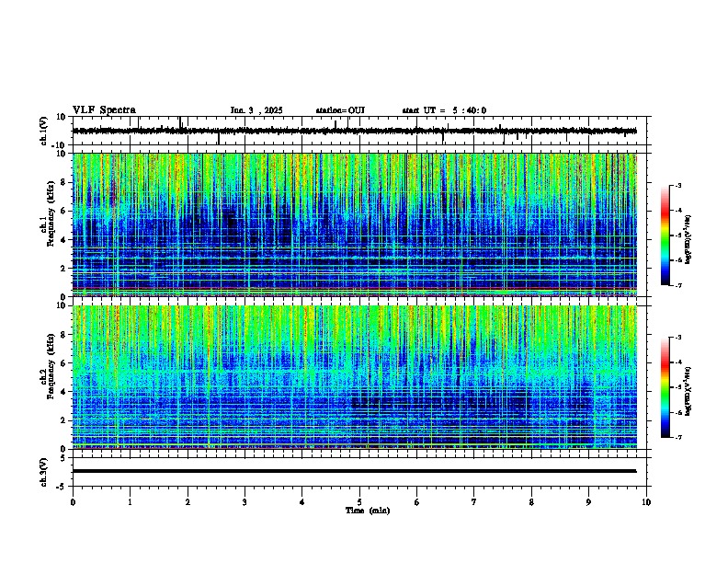Click the ch.1 voltage waveform trace panel

361,131
